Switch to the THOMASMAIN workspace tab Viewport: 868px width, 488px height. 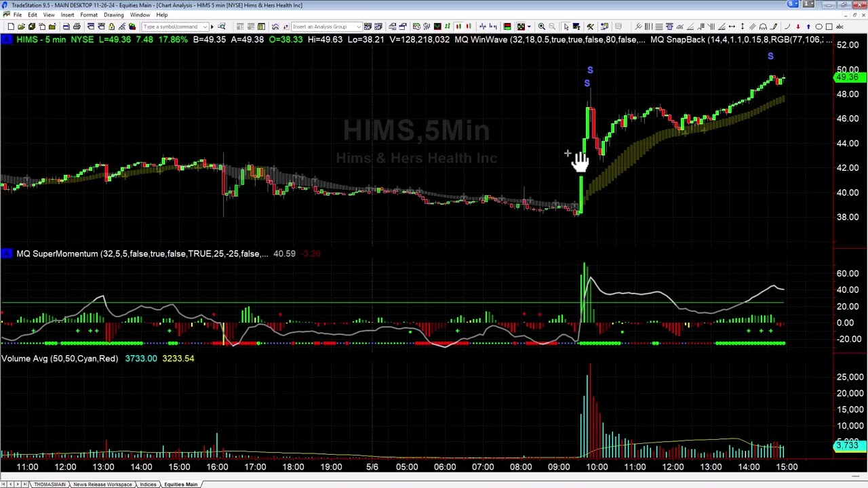(50, 484)
